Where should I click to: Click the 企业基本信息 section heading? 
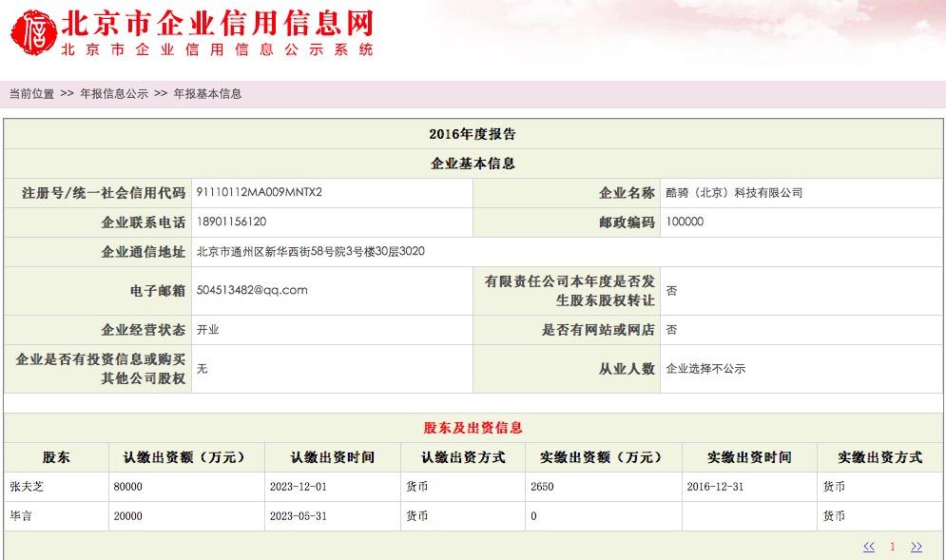[473, 164]
